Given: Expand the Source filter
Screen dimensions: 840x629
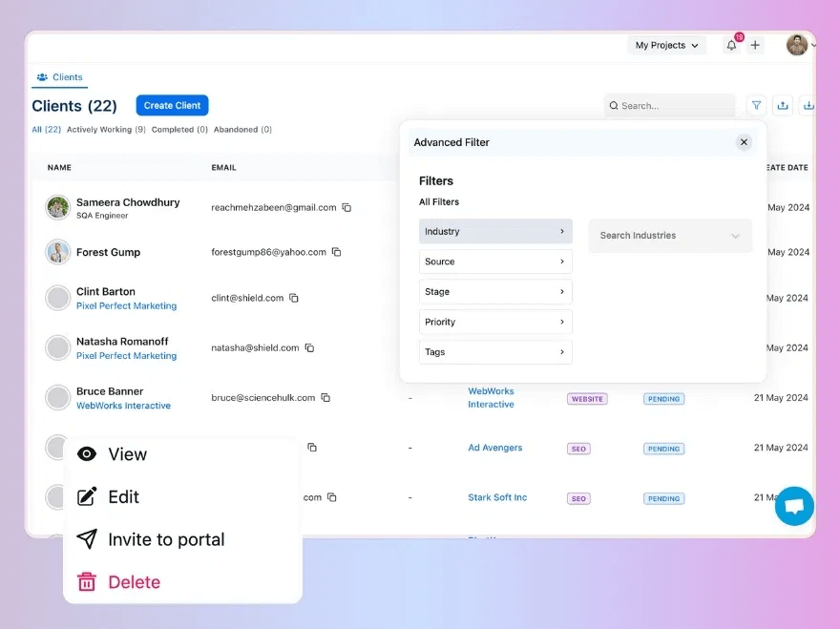Looking at the screenshot, I should 495,262.
